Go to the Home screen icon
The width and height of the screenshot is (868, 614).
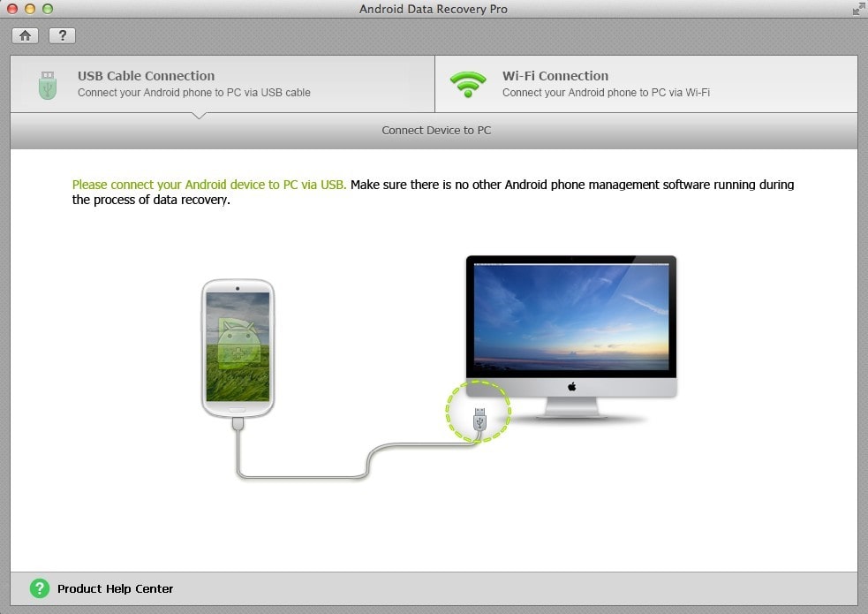25,36
